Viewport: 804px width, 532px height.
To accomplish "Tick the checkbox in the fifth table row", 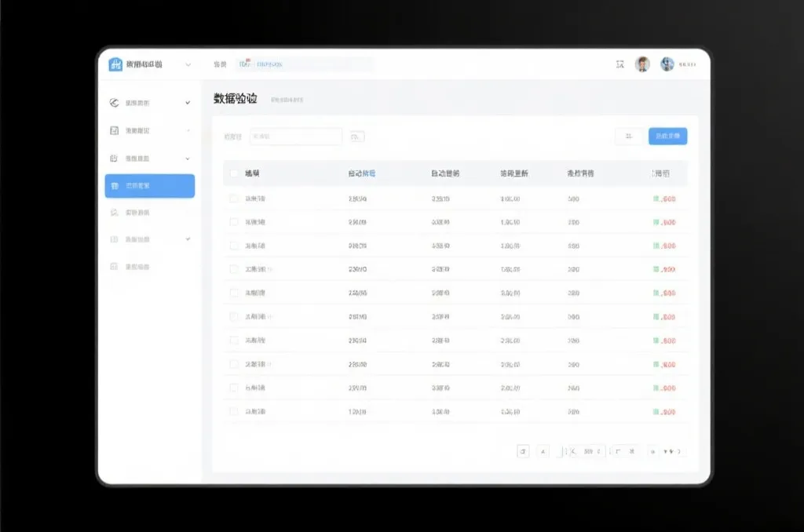I will pyautogui.click(x=234, y=293).
